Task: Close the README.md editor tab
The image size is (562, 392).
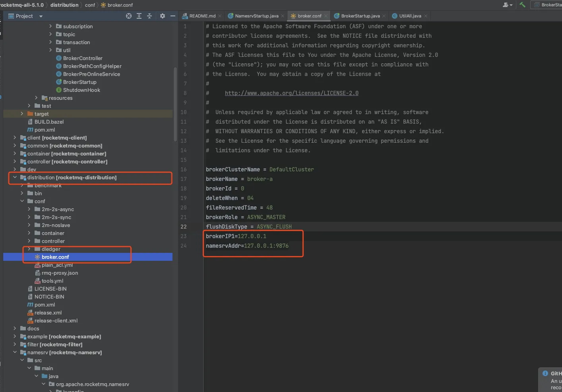Action: coord(220,16)
